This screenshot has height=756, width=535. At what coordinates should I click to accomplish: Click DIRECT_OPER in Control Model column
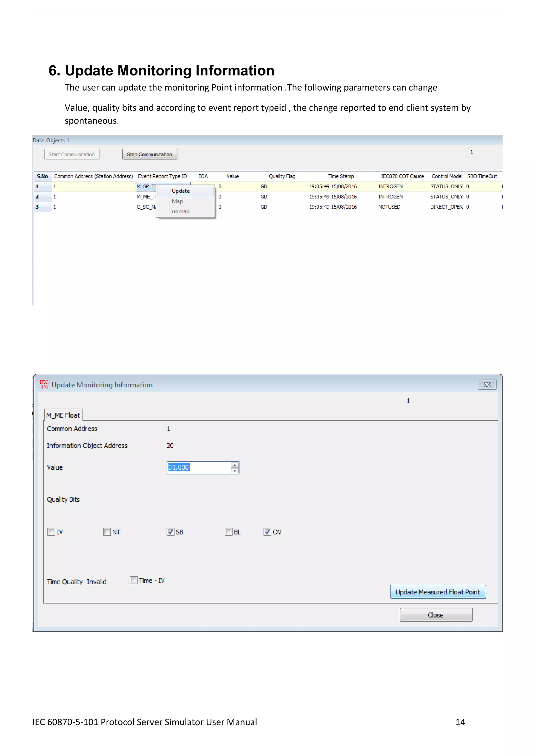(447, 207)
